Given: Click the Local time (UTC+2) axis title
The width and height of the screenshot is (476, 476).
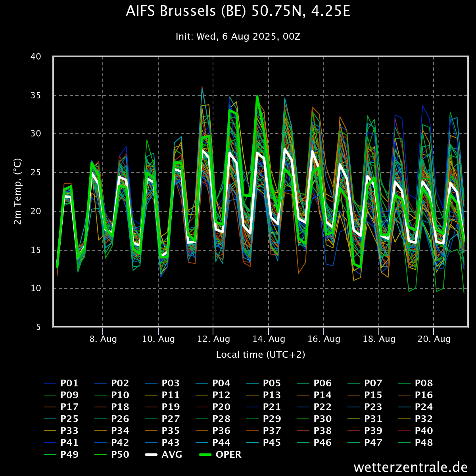Looking at the screenshot, I should 261,355.
